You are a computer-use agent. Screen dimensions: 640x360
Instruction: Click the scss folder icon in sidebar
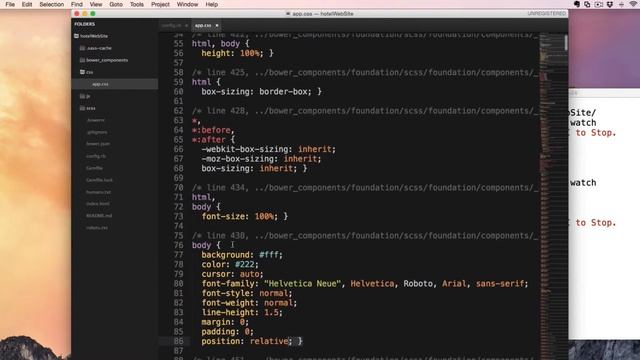(82, 108)
